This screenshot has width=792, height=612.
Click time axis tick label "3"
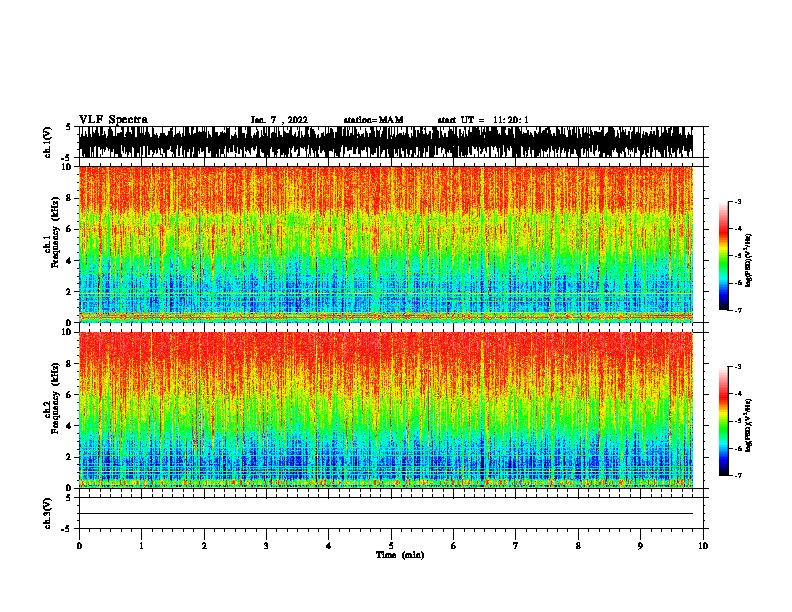(x=266, y=546)
